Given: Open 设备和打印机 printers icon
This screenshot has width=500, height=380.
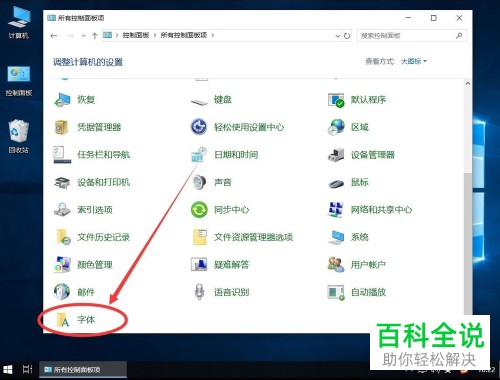Looking at the screenshot, I should (62, 182).
